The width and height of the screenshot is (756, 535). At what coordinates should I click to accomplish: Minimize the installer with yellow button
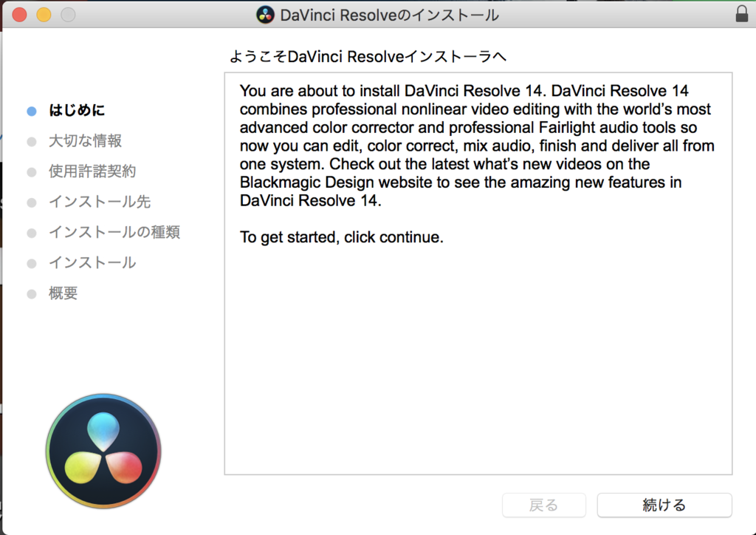[x=44, y=15]
